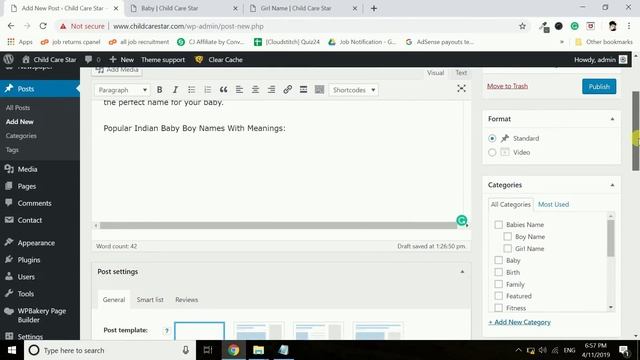
Task: Click the browser address bar URL
Action: 188,26
